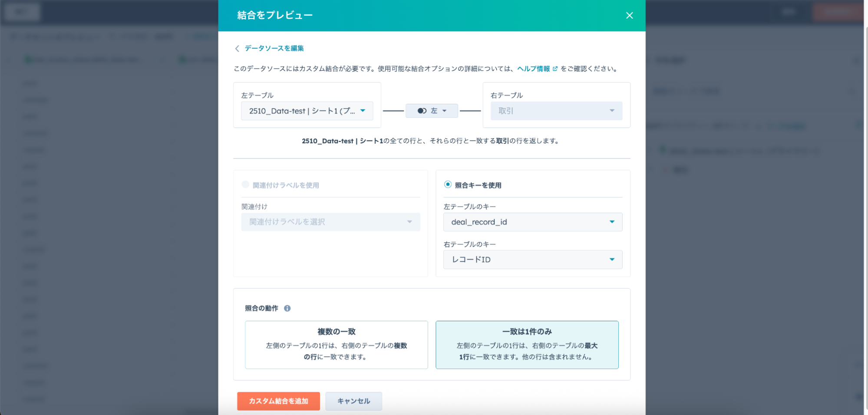This screenshot has width=868, height=415.
Task: Go back via データソースを編集 link
Action: (274, 48)
